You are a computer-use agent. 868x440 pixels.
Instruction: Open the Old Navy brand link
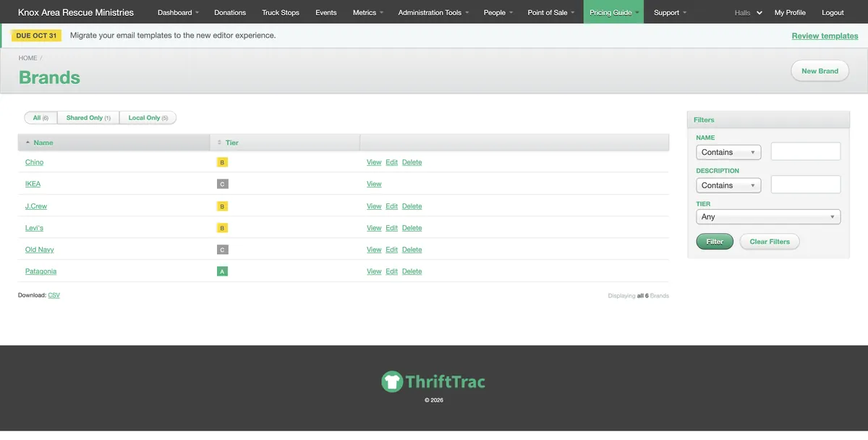tap(40, 250)
